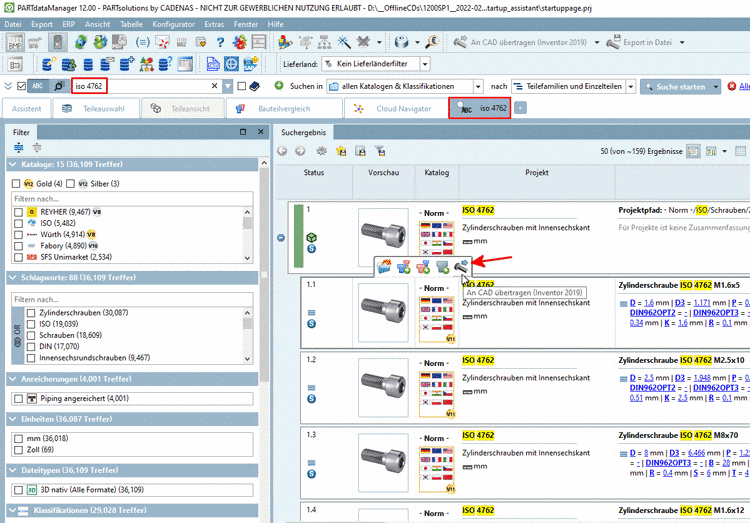This screenshot has width=750, height=523.
Task: Click the screw thumbnail of result 1.2
Action: click(383, 388)
